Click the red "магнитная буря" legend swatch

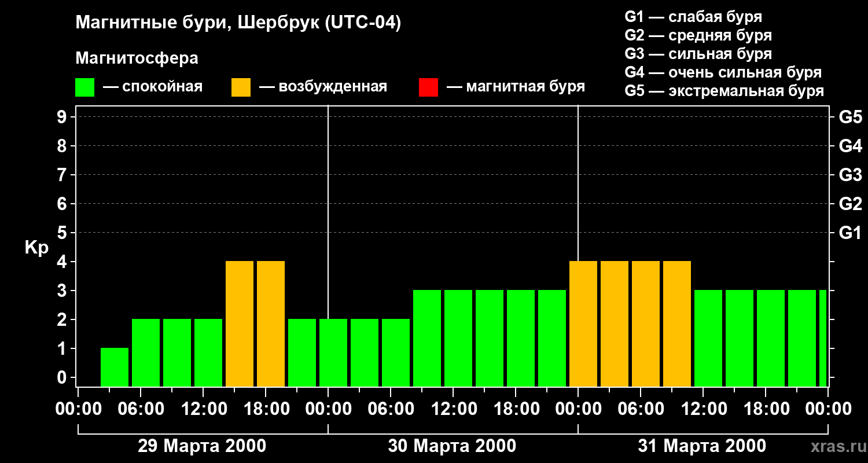point(428,87)
